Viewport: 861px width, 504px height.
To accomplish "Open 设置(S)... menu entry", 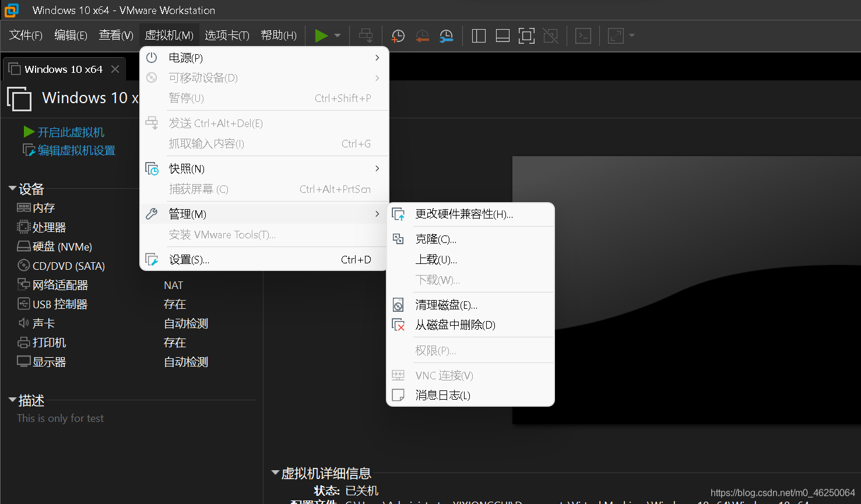I will (x=264, y=259).
